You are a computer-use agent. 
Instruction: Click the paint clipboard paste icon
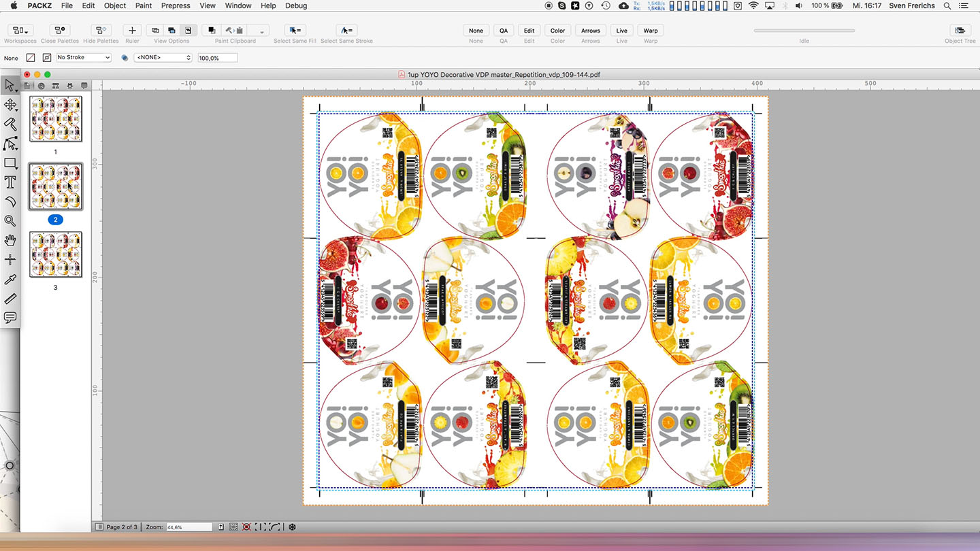click(235, 31)
